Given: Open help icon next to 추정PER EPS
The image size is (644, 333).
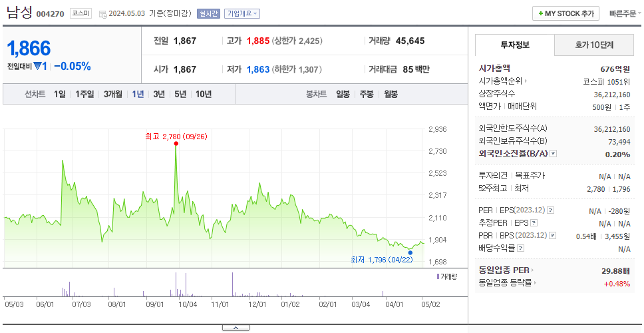Looking at the screenshot, I should point(534,223).
